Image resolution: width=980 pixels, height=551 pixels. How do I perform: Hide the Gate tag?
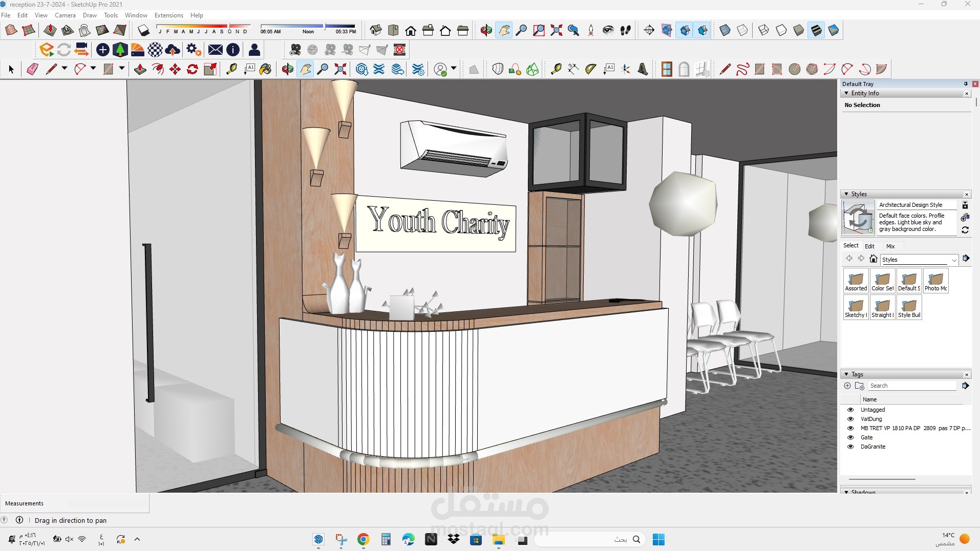coord(850,437)
